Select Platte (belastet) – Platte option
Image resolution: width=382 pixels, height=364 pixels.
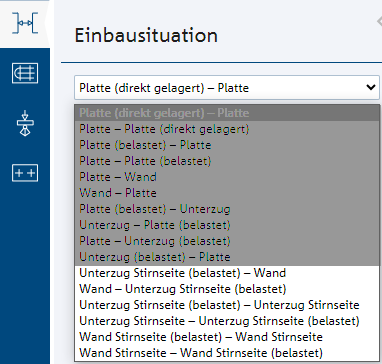point(227,145)
